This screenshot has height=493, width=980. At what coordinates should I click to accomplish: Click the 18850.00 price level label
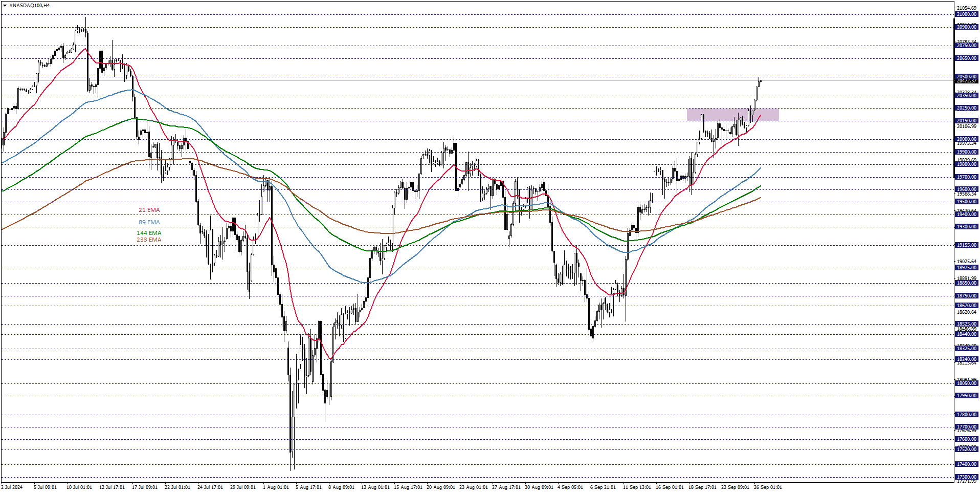point(967,283)
